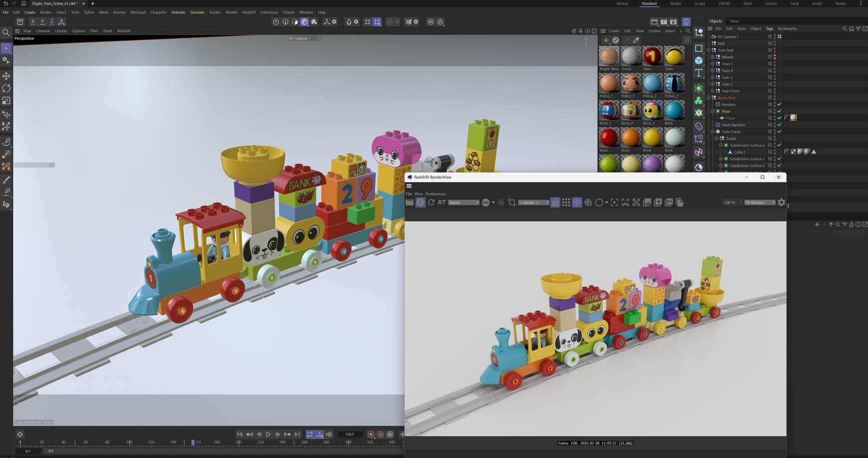Click the 158 F current frame field
Screen dimensions: 868x458
(x=350, y=435)
